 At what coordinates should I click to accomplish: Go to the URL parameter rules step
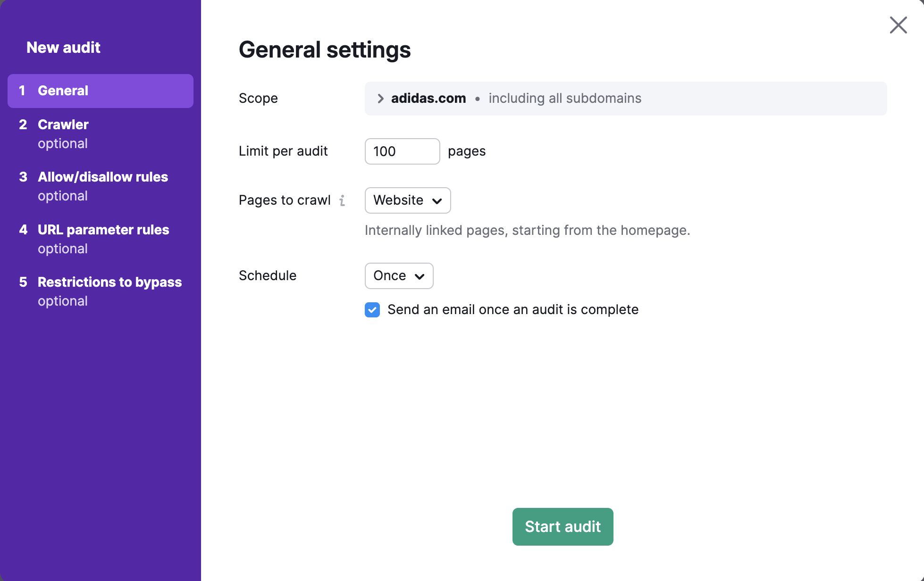(103, 230)
